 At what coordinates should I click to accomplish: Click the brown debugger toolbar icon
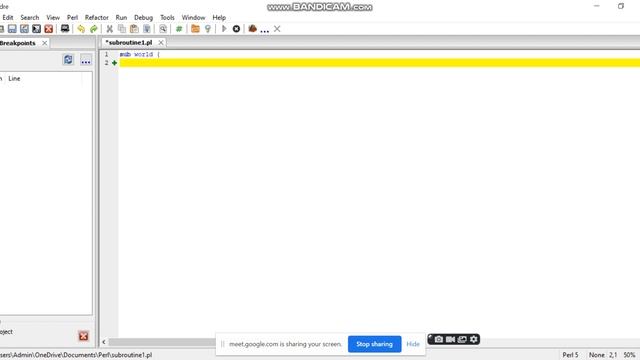point(252,29)
